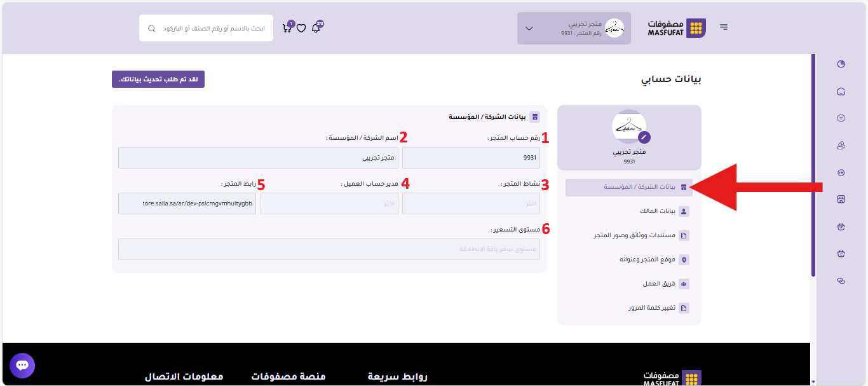Open the نشاط المتجر dropdown
Image resolution: width=868 pixels, height=386 pixels.
(x=471, y=203)
